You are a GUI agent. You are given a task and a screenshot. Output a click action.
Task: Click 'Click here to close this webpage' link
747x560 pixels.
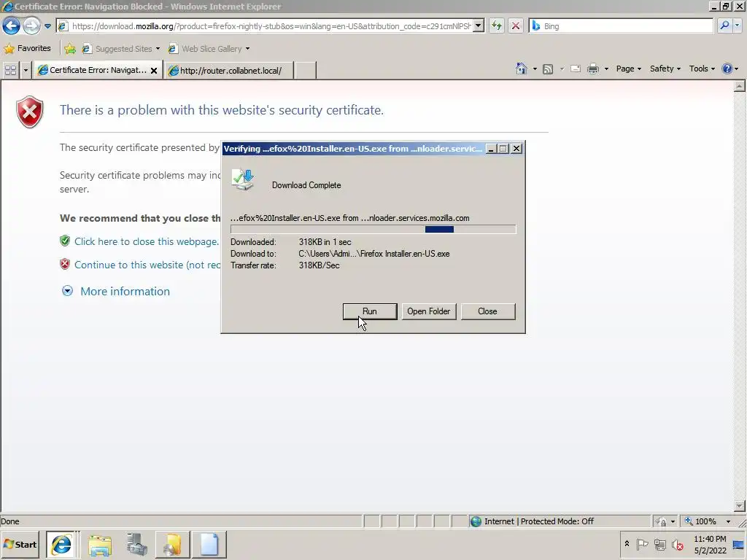[146, 241]
